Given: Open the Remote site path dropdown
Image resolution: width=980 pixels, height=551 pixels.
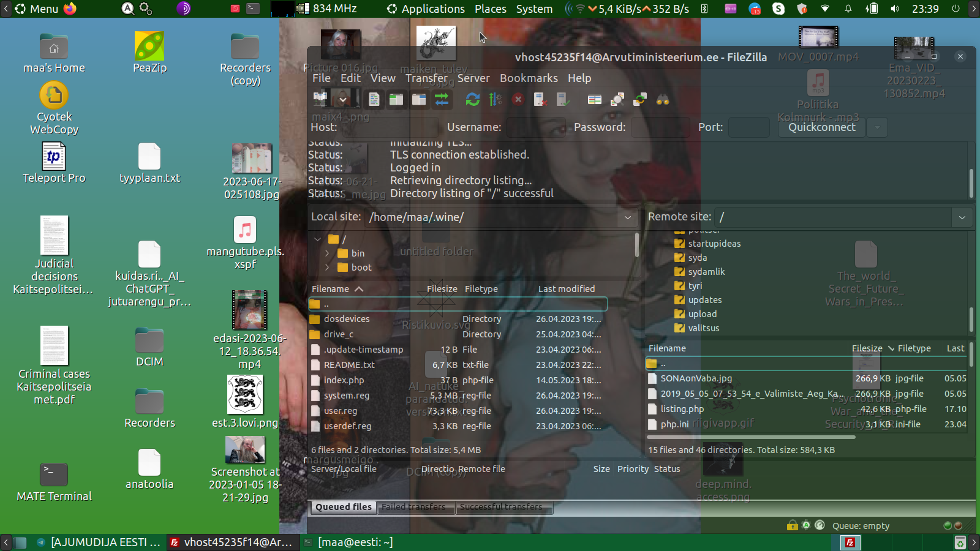Looking at the screenshot, I should point(962,217).
